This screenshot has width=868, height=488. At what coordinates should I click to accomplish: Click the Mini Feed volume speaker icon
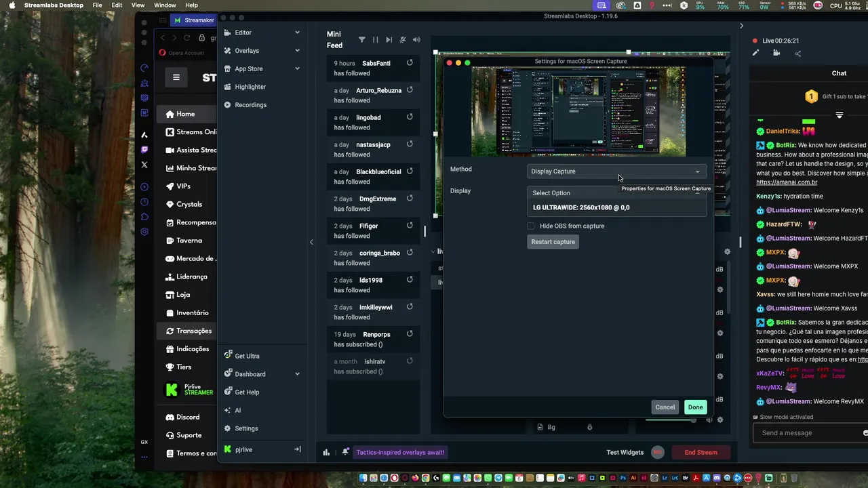tap(416, 40)
